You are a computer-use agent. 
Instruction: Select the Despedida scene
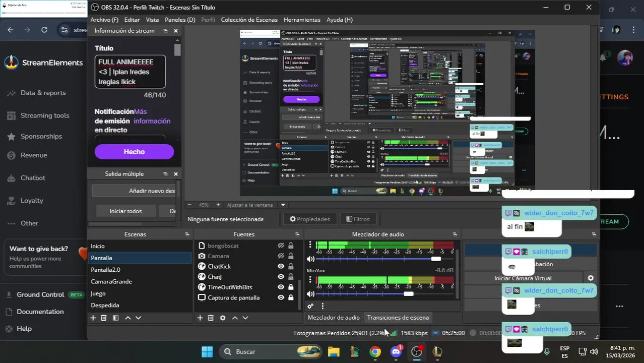140,306
